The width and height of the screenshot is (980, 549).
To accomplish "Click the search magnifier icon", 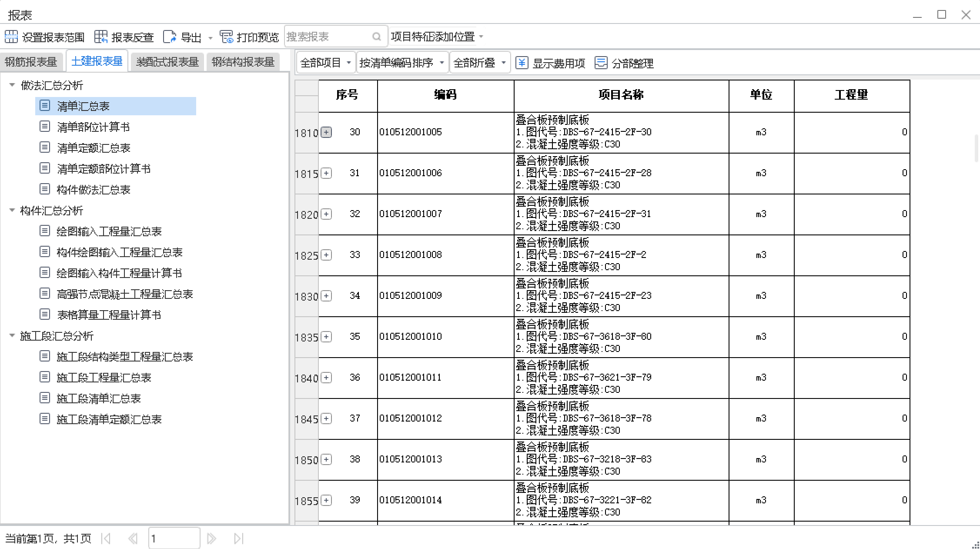I will (377, 37).
